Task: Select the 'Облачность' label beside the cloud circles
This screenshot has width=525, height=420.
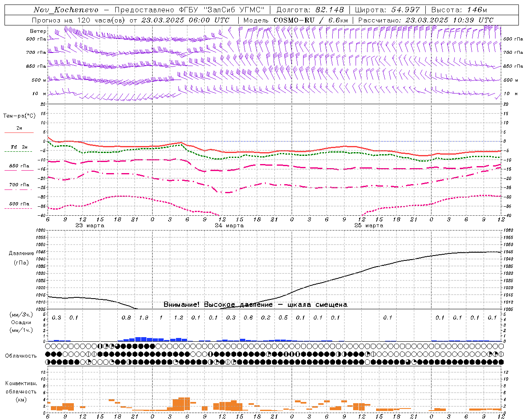Action: coord(21,356)
